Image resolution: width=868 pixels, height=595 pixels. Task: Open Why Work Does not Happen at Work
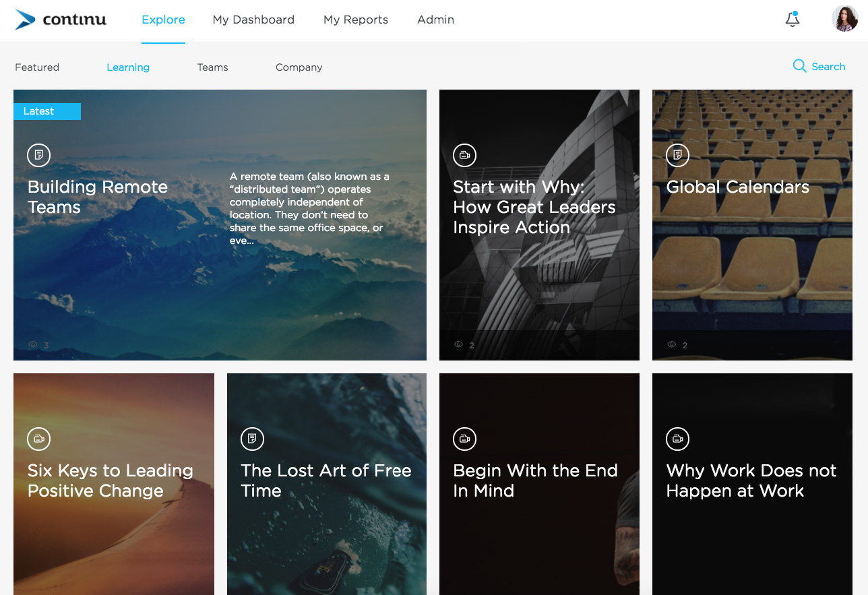coord(751,480)
